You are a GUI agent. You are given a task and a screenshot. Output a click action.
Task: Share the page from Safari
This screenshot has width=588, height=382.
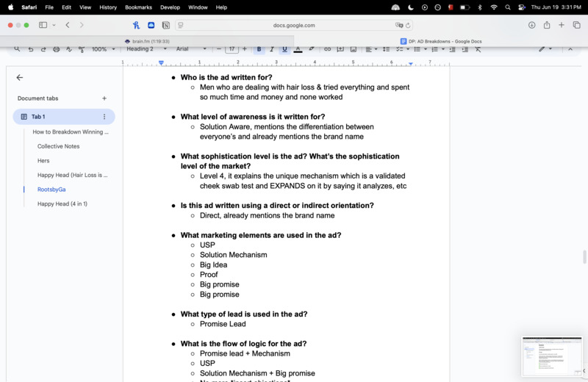pos(547,25)
